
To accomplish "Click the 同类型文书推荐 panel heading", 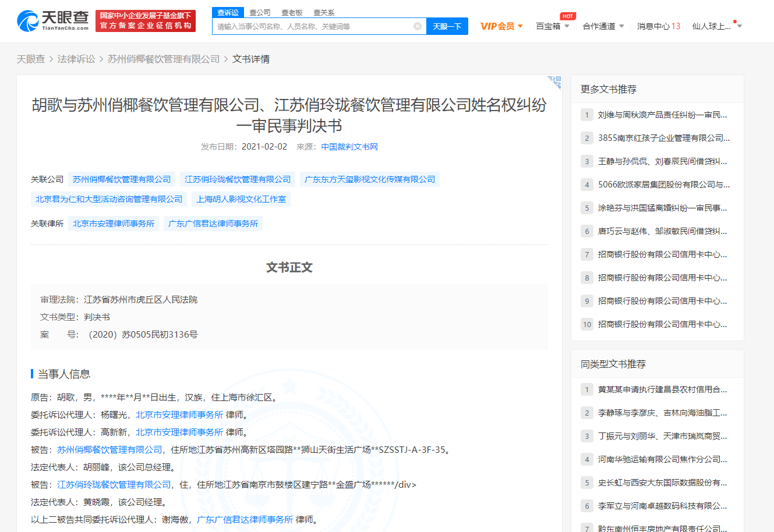I will 613,364.
